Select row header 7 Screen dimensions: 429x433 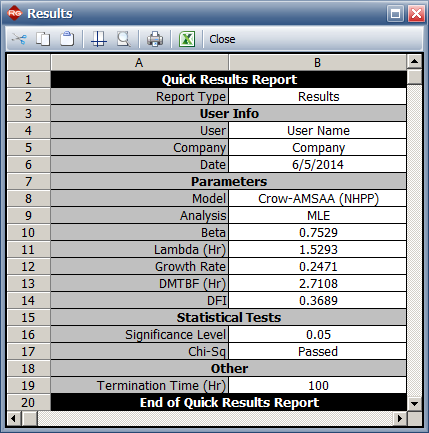pyautogui.click(x=29, y=181)
